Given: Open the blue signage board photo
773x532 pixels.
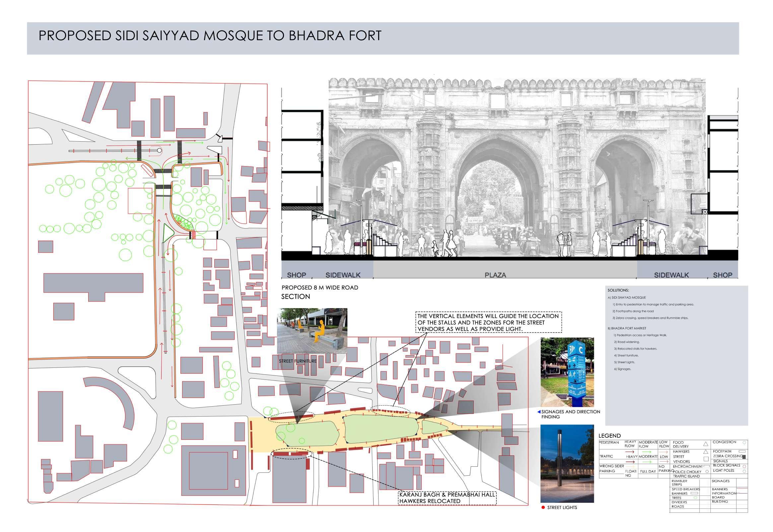Looking at the screenshot, I should tap(567, 372).
